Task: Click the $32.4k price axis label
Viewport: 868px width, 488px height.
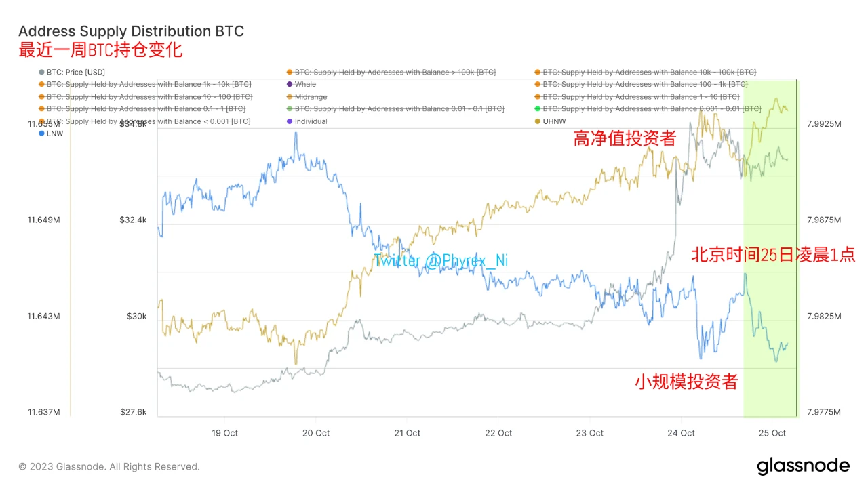Action: click(x=132, y=220)
